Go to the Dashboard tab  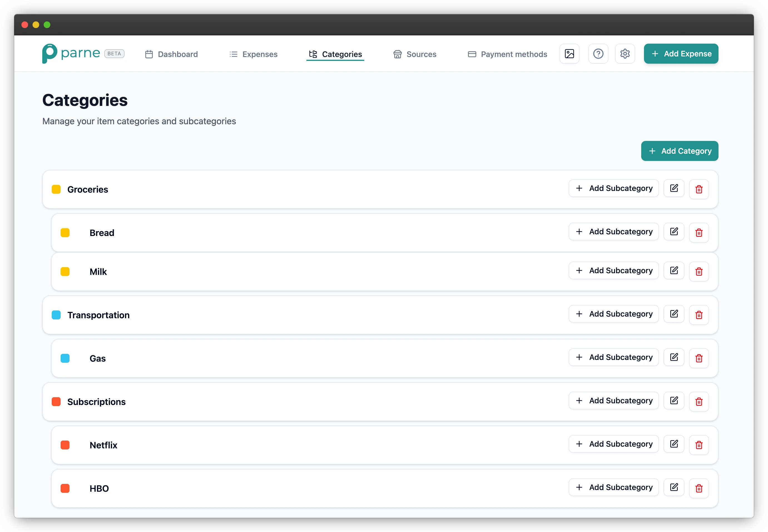click(x=171, y=54)
